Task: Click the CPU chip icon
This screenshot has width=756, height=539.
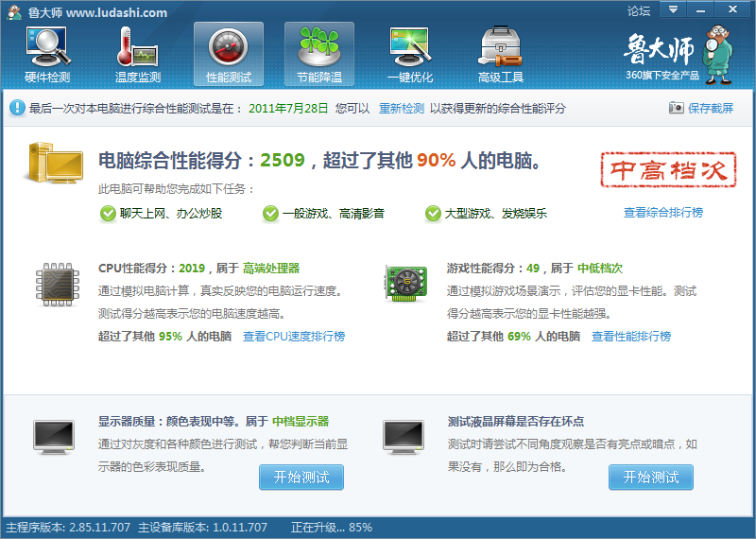Action: click(58, 285)
